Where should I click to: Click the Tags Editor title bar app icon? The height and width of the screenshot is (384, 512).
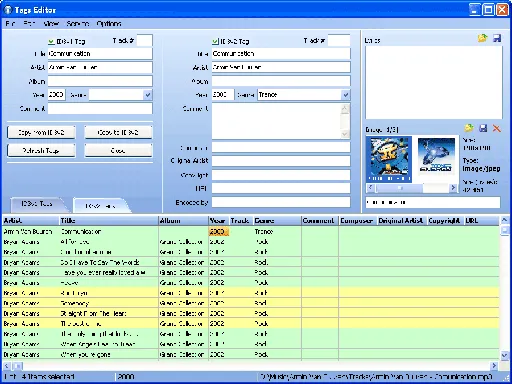pos(8,10)
